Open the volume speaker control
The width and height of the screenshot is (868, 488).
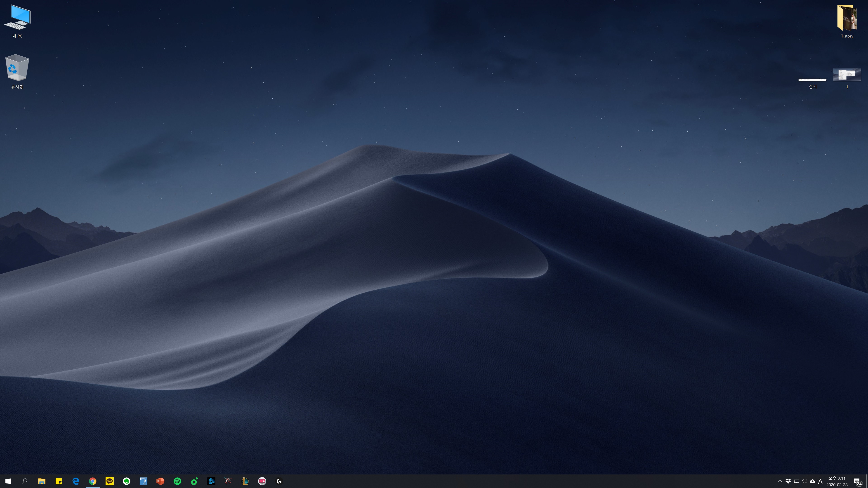click(x=804, y=481)
